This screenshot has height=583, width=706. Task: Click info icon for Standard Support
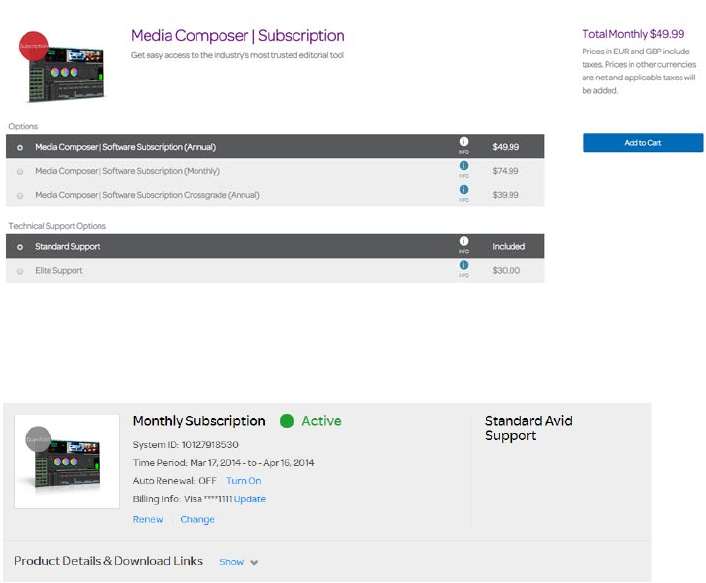(x=464, y=242)
